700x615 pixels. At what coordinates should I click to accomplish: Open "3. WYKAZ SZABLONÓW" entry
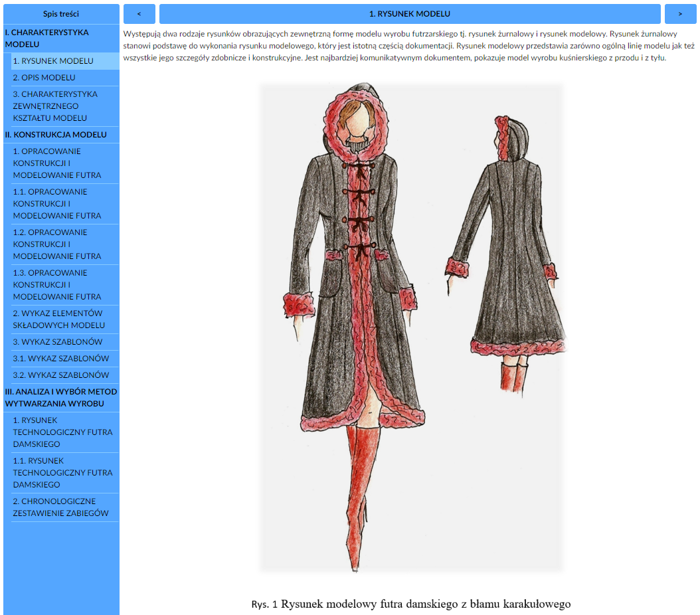point(65,342)
